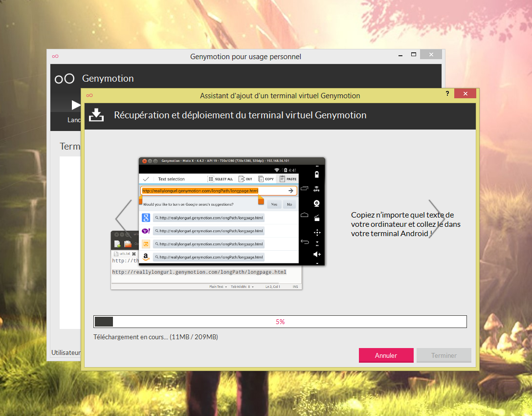Open the GPS widget icon

[316, 189]
